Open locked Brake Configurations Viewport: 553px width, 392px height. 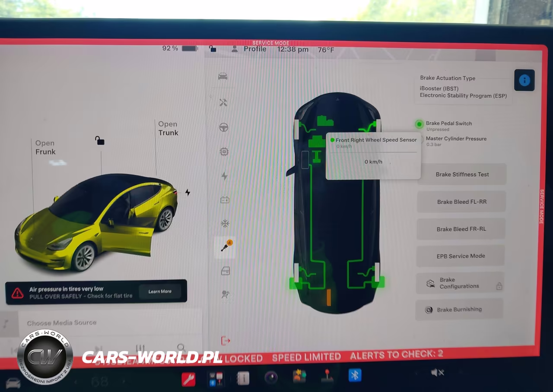tap(460, 283)
